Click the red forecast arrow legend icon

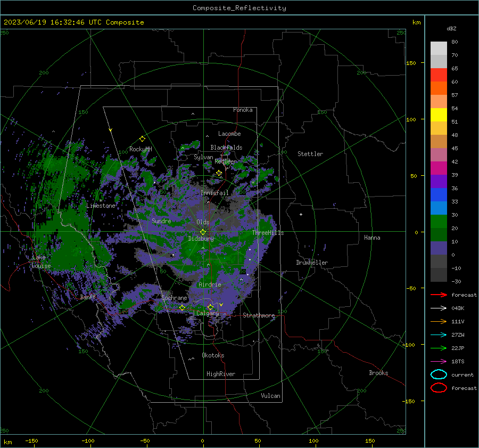[439, 295]
